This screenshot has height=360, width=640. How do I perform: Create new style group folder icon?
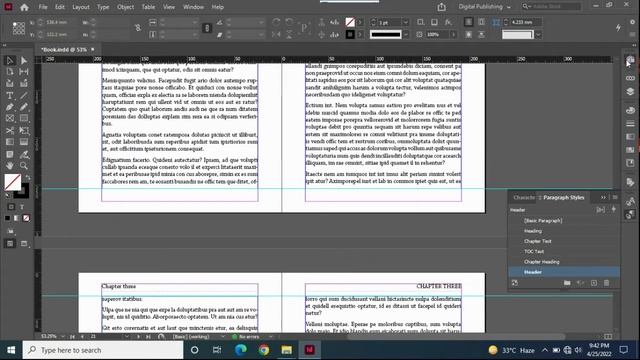(567, 283)
